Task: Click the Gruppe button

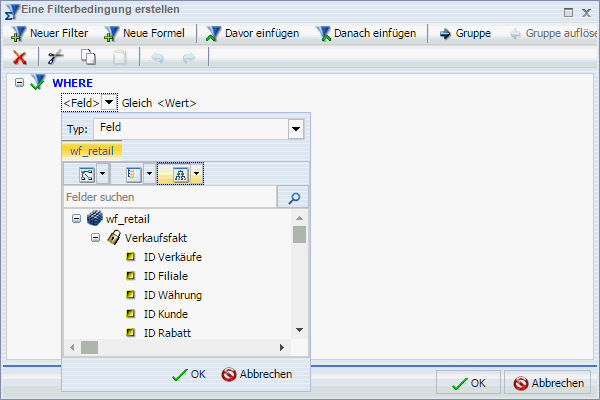Action: 465,33
